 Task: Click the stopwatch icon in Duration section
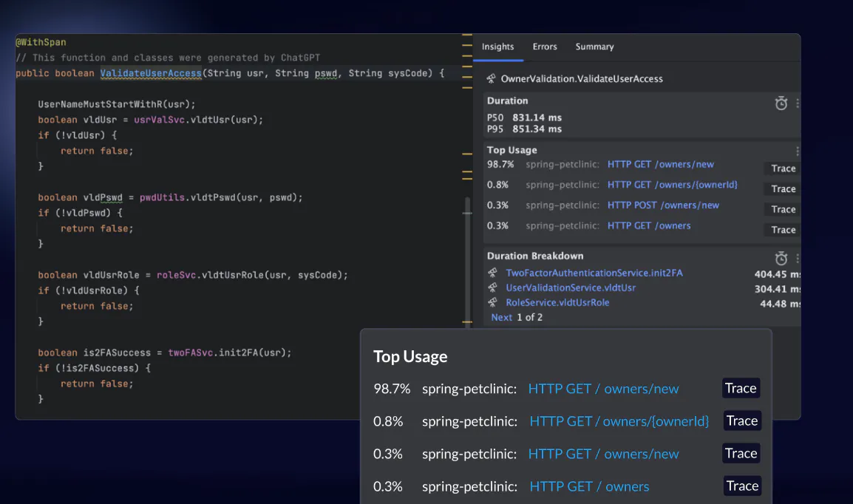[x=781, y=103]
